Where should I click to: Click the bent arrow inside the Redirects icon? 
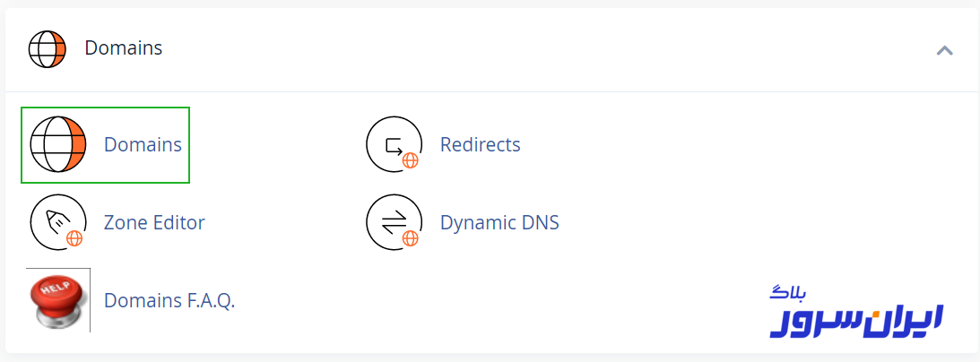(393, 143)
